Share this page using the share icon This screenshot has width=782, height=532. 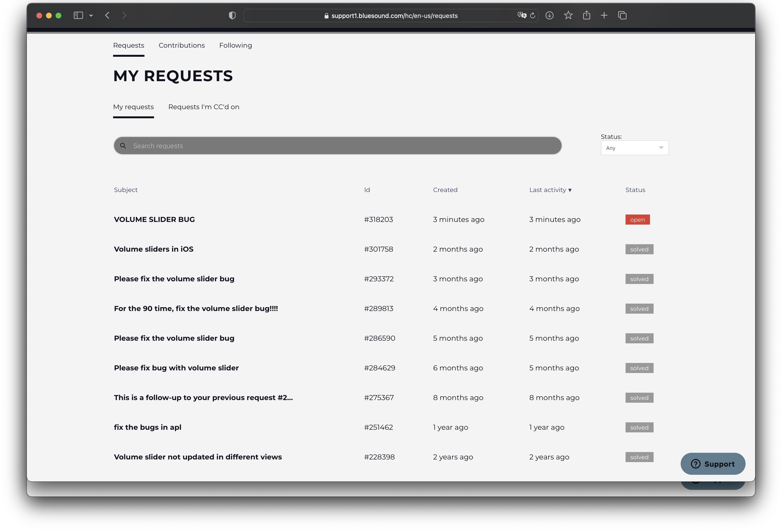point(587,15)
